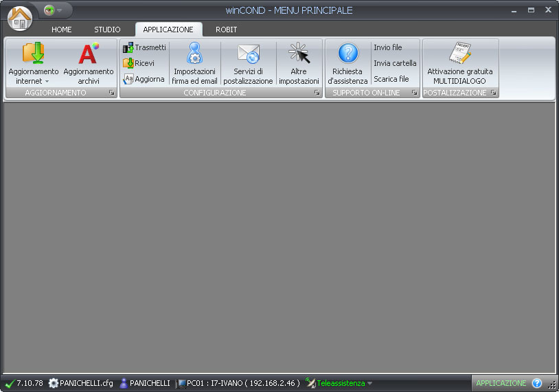Switch to the HOME tab
The image size is (559, 392).
click(x=61, y=30)
